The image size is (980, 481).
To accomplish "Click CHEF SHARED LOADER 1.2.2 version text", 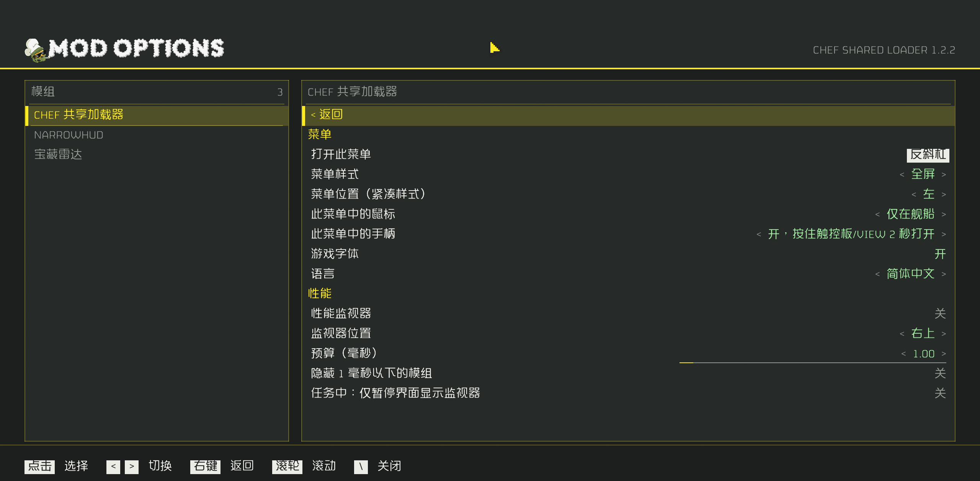I will pyautogui.click(x=884, y=50).
